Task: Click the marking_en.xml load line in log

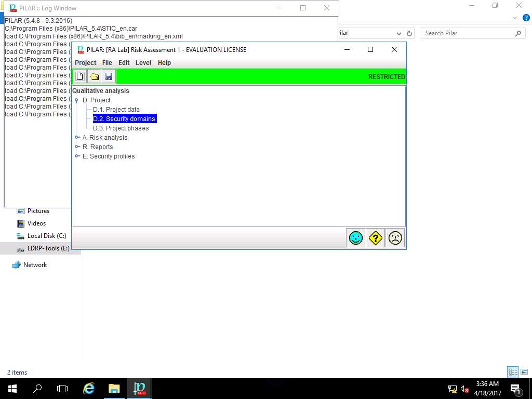Action: tap(94, 36)
